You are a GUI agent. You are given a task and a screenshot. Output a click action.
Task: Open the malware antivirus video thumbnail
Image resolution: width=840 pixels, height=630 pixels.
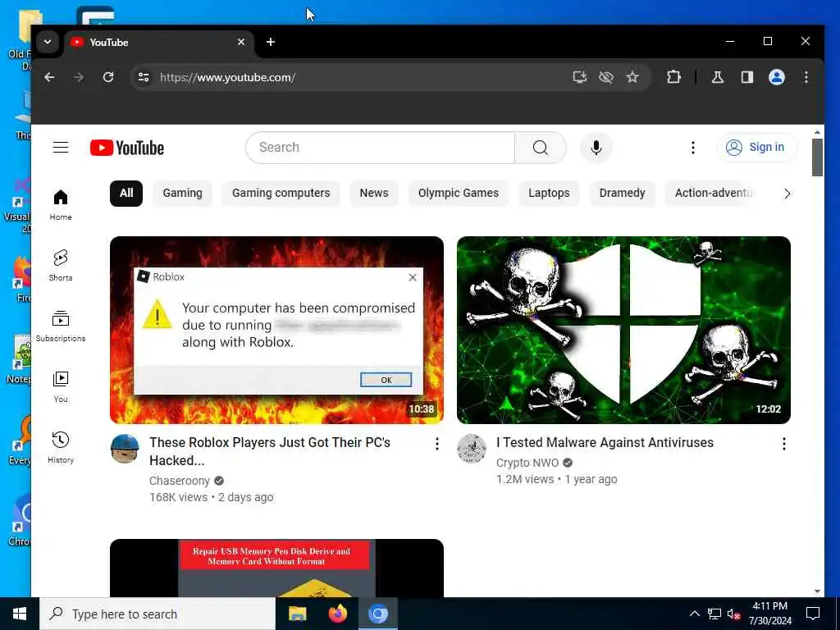coord(623,330)
